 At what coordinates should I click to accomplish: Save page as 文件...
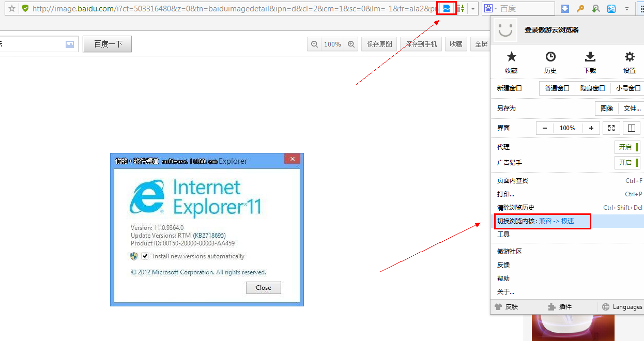[x=632, y=109]
